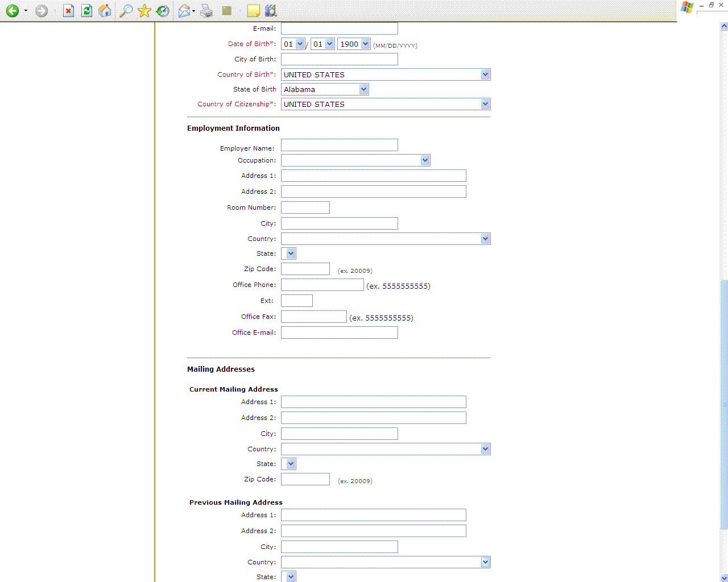Expand the Country of Citizenship dropdown
The width and height of the screenshot is (728, 582).
click(x=485, y=104)
